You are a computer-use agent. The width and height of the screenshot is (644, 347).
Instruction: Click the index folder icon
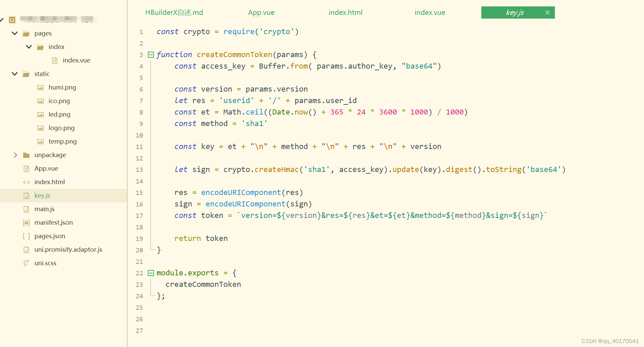(40, 47)
